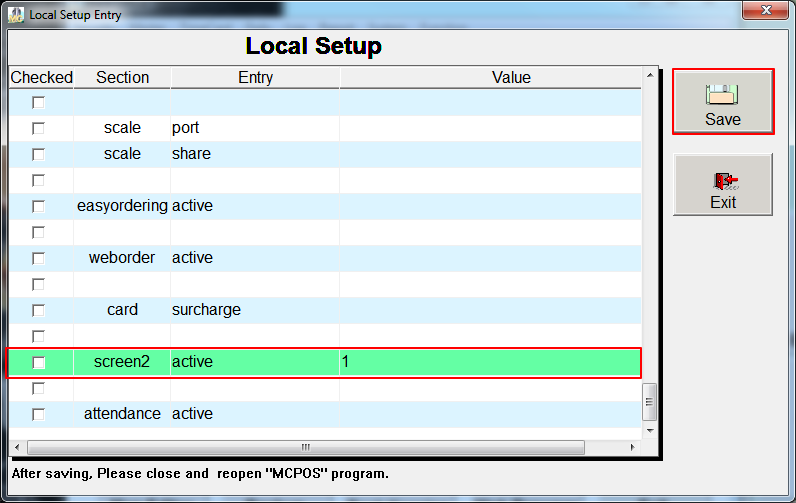Image resolution: width=796 pixels, height=503 pixels.
Task: Click the vertical scrollbar thumb
Action: click(x=650, y=402)
